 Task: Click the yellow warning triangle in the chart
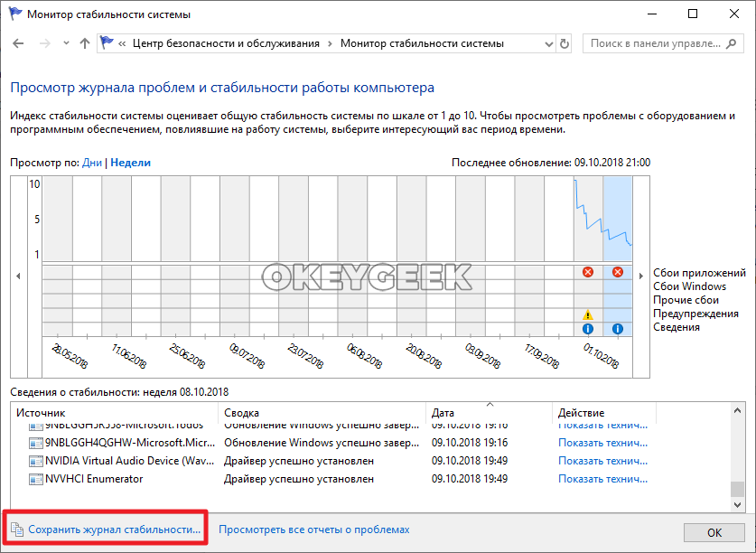[588, 314]
